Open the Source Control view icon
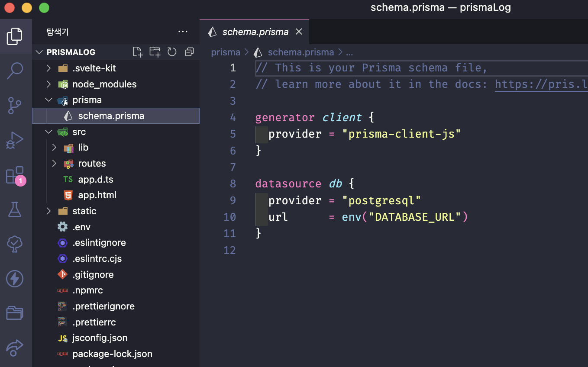 tap(15, 106)
